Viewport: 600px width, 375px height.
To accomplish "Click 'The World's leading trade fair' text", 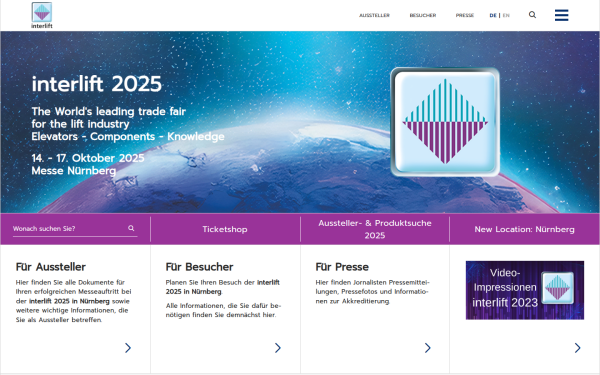I will (109, 111).
